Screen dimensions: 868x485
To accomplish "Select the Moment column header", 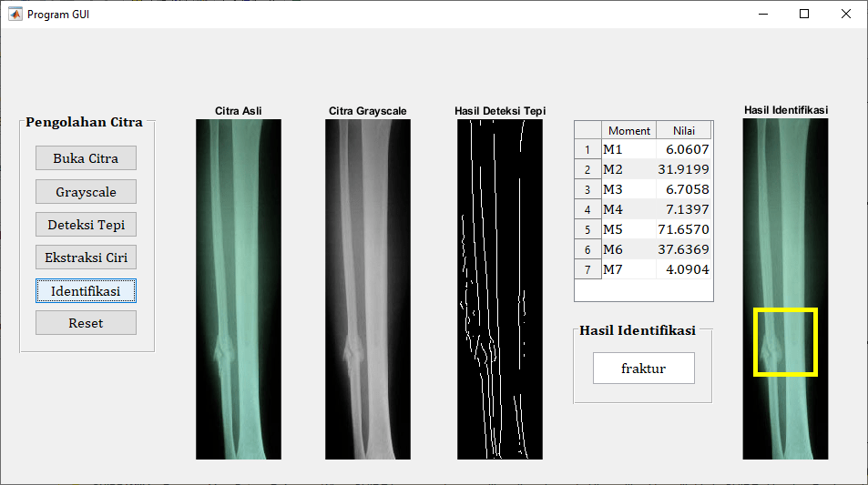I will [x=628, y=130].
